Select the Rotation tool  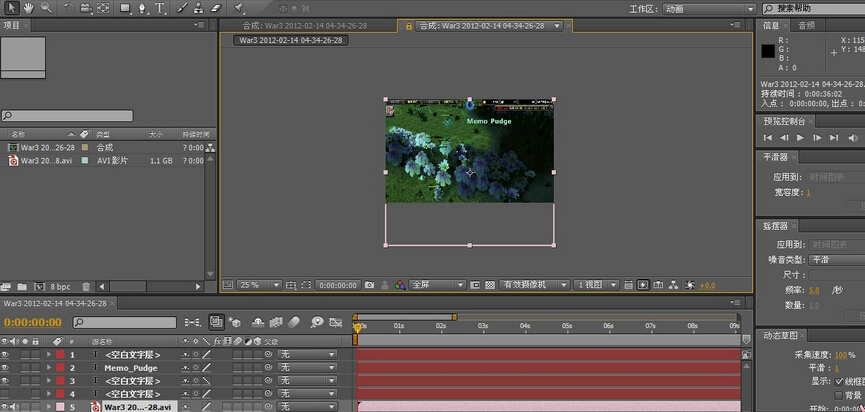[68, 8]
